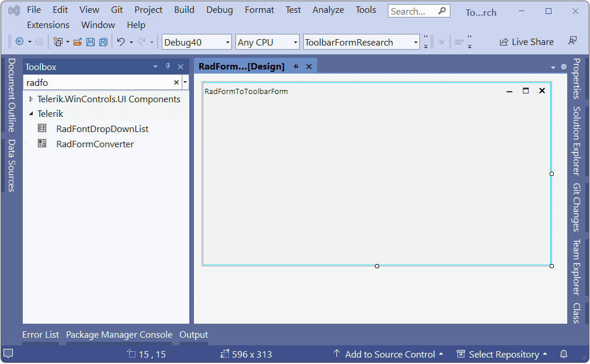The width and height of the screenshot is (590, 364).
Task: Expand Telerik.WinControls.UI Components group
Action: [31, 99]
